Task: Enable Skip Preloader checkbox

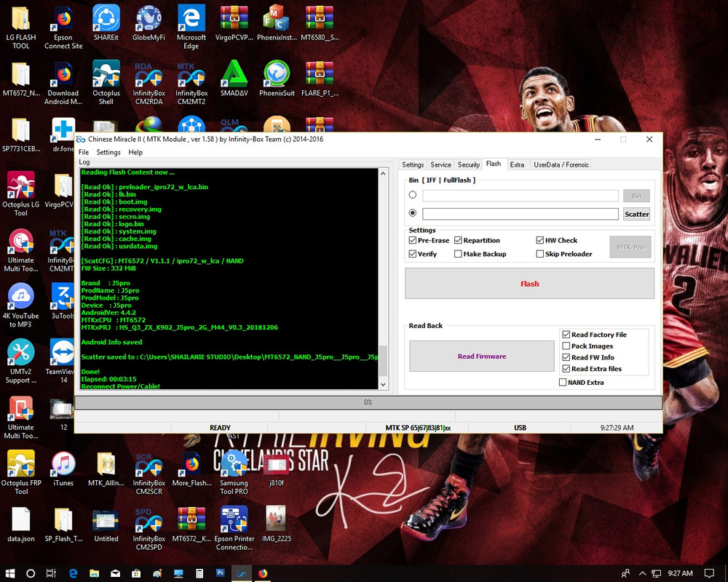Action: pos(539,253)
